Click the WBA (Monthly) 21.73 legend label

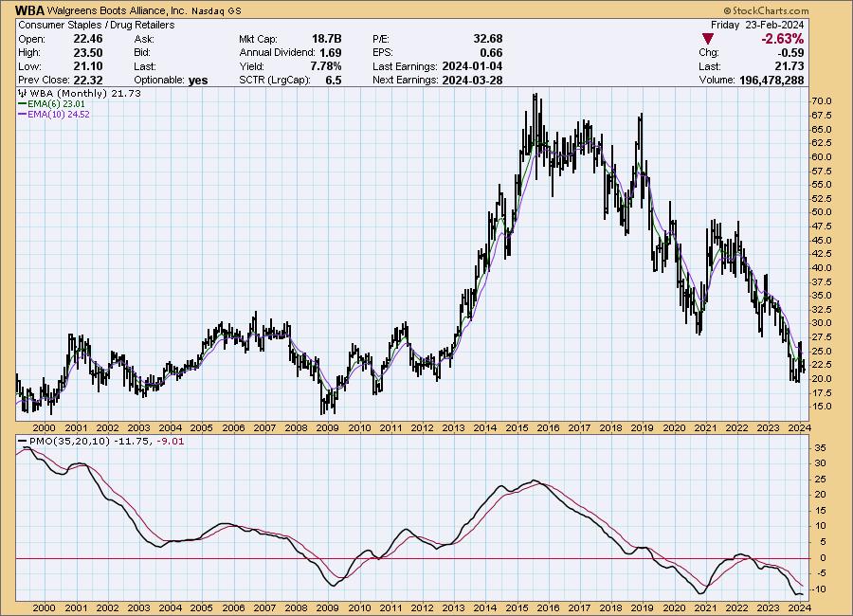(85, 93)
